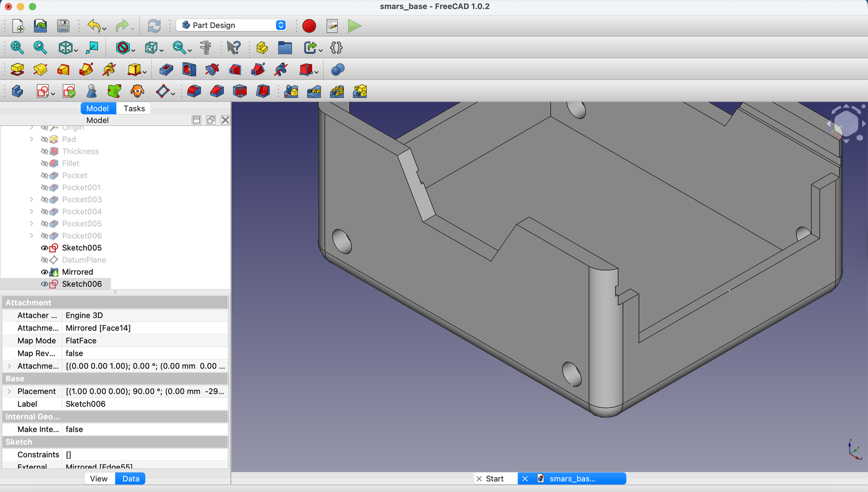The height and width of the screenshot is (492, 868).
Task: Click the navigation cube in 3D view
Action: click(x=846, y=123)
